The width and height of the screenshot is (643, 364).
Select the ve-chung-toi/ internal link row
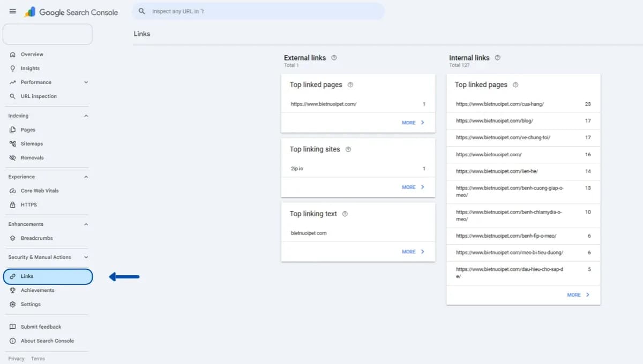(x=524, y=138)
